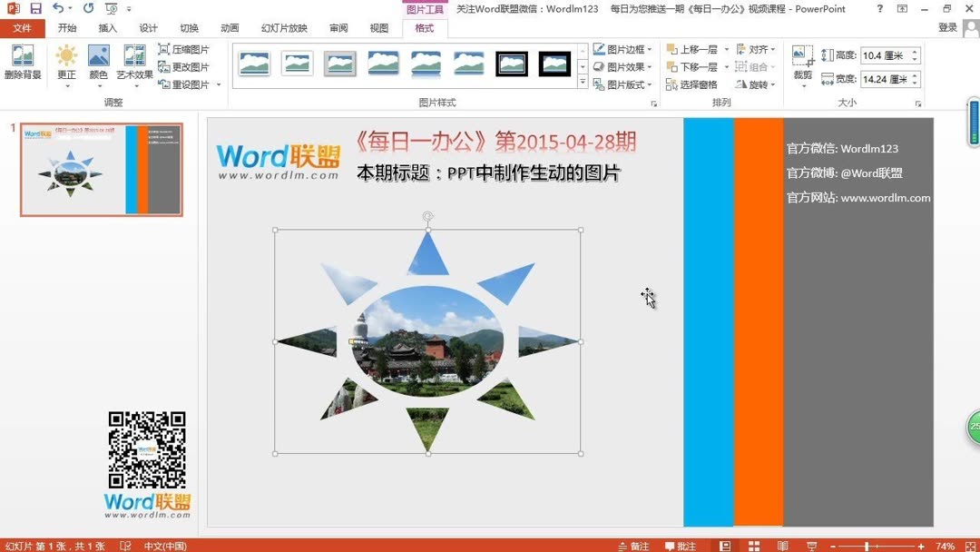The width and height of the screenshot is (980, 552).
Task: Toggle the Comments (批注) pane
Action: tap(681, 545)
